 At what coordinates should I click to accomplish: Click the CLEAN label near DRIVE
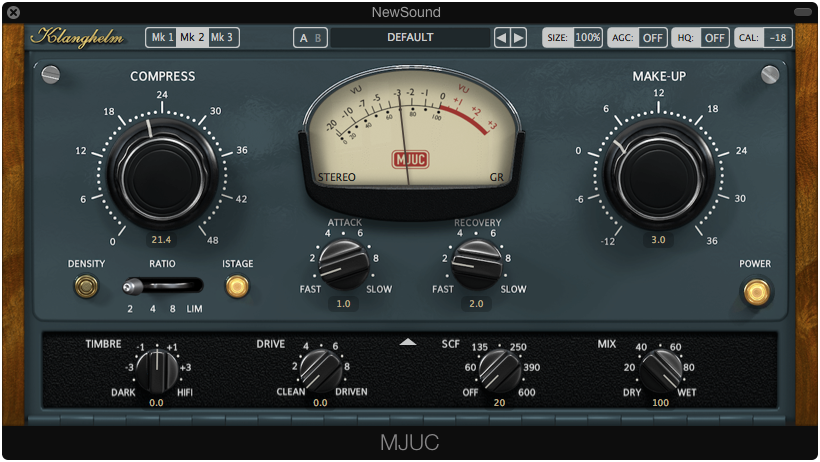click(x=291, y=391)
